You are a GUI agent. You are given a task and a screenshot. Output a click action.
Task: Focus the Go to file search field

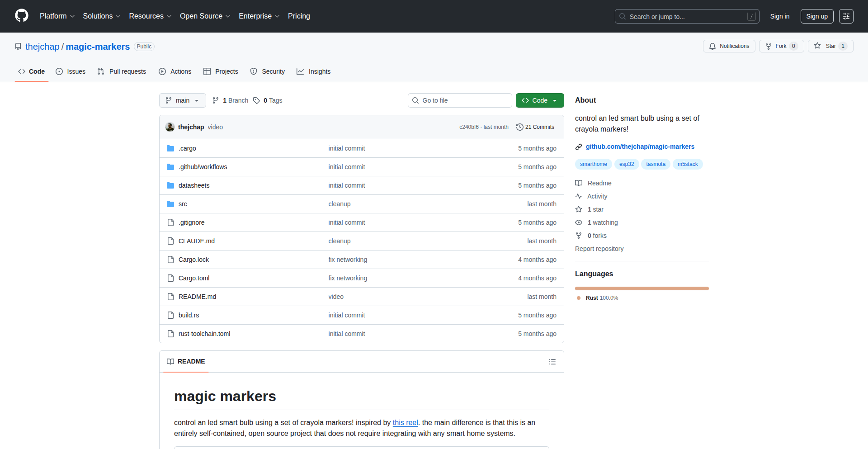click(x=460, y=100)
